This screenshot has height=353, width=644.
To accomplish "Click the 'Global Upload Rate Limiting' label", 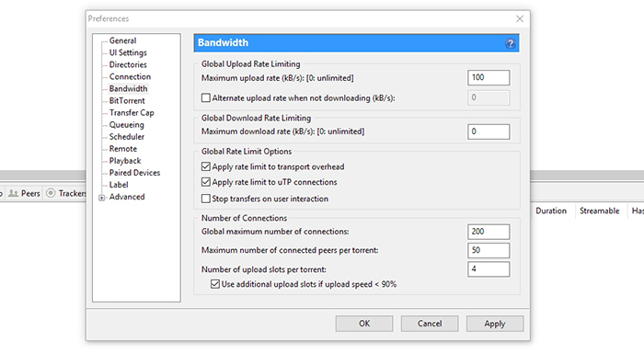I will click(x=250, y=64).
